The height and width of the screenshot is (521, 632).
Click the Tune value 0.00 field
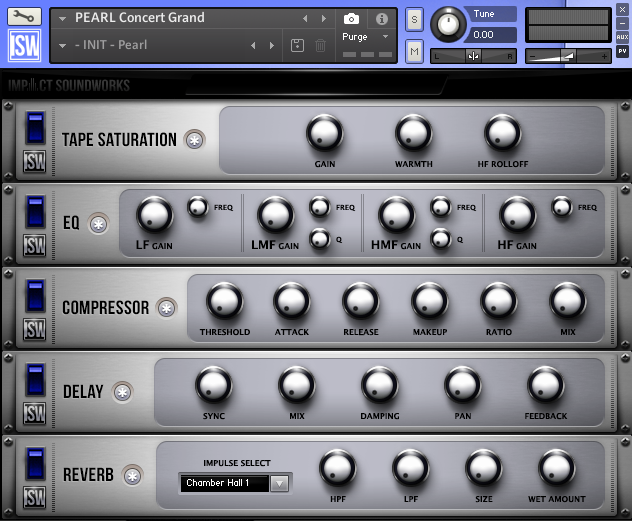491,35
